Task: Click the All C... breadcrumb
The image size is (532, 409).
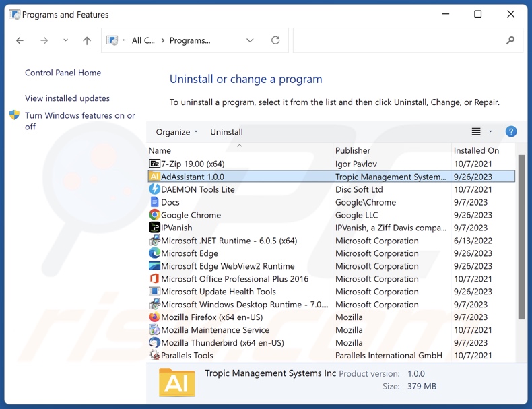Action: tap(143, 40)
